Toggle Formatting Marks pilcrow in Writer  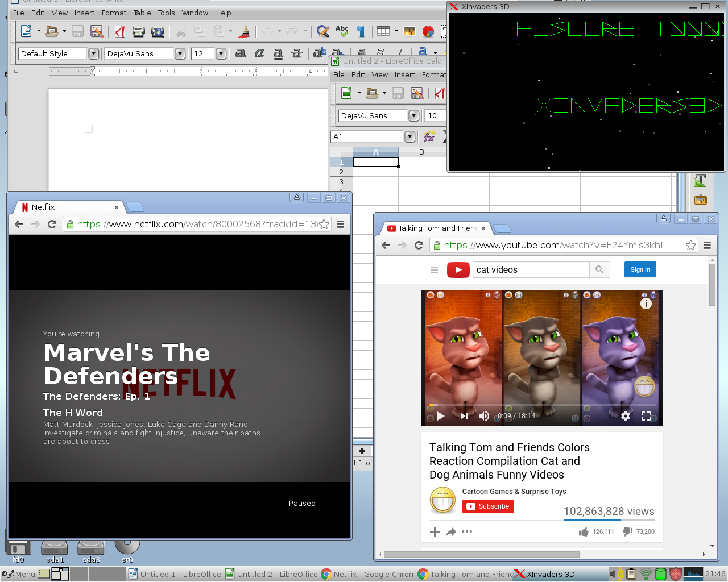pos(361,31)
